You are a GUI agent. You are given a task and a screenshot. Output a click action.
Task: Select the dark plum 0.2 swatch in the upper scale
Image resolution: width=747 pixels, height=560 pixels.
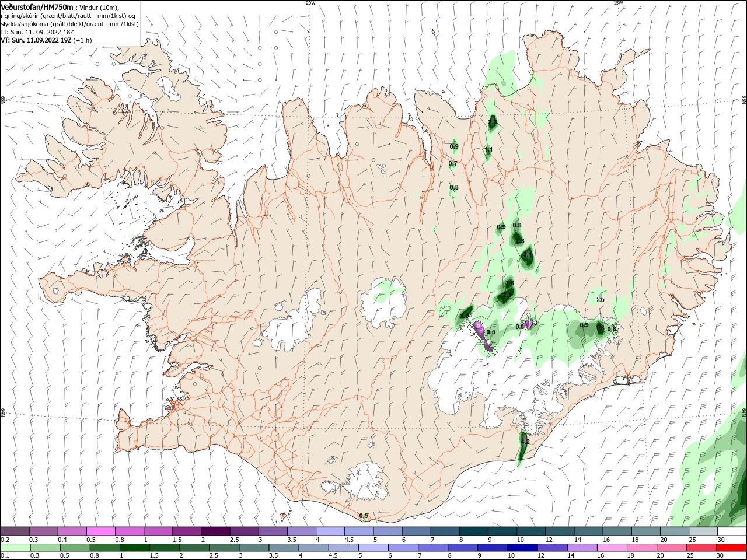15,531
